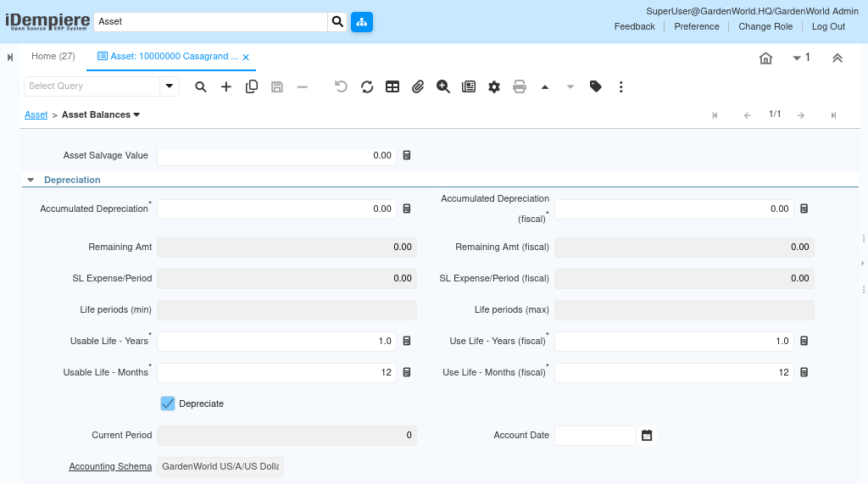Uncheck the Depreciate checkbox

pyautogui.click(x=168, y=403)
